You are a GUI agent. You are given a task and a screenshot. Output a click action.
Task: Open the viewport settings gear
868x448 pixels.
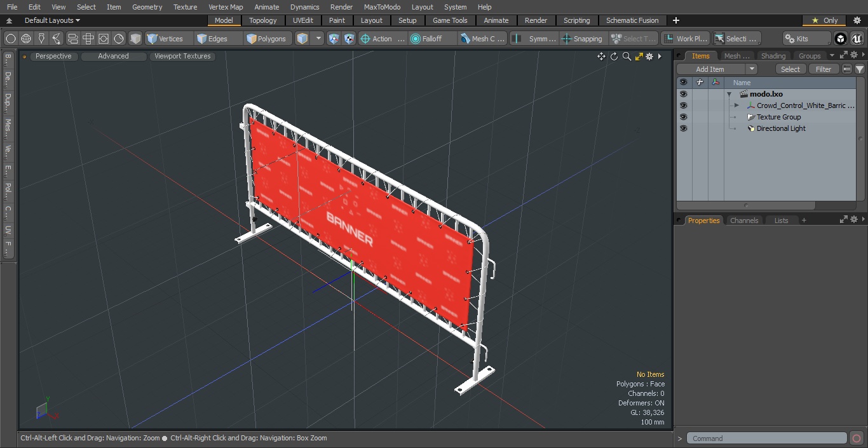(x=649, y=57)
